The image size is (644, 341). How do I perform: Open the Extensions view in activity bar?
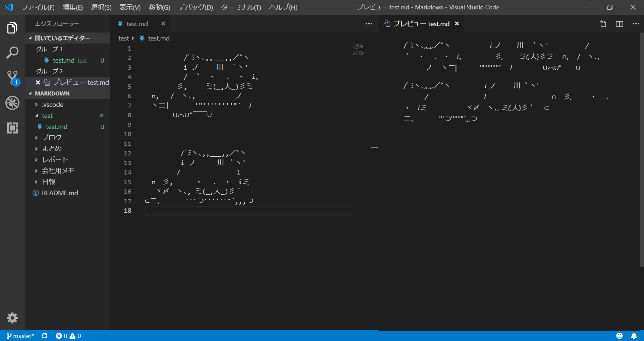click(x=12, y=128)
